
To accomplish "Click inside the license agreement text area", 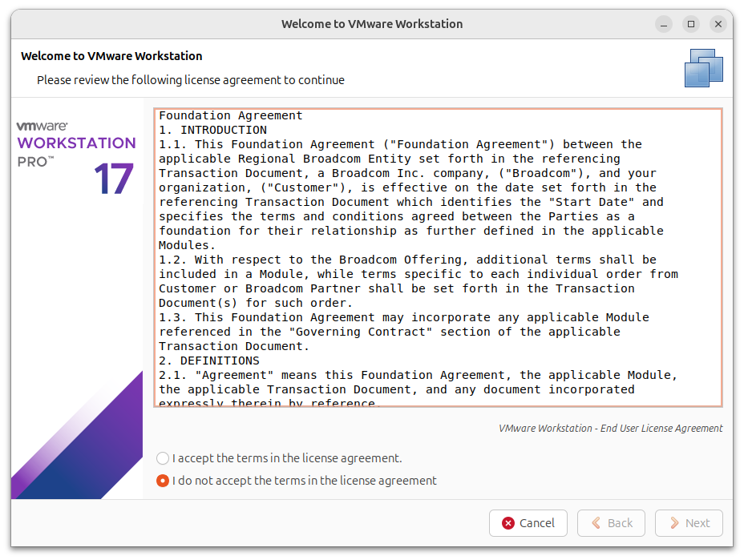I will pos(437,256).
